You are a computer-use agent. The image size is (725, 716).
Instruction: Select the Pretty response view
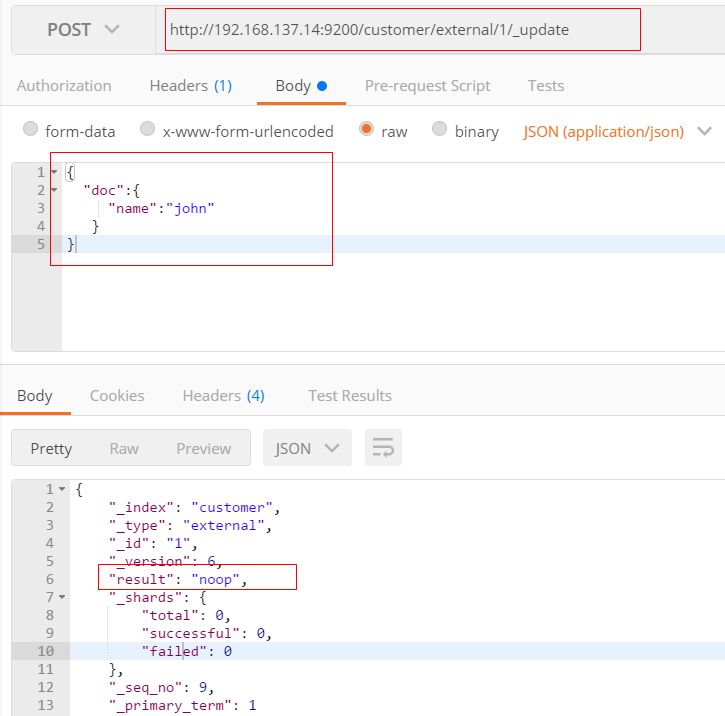coord(51,448)
